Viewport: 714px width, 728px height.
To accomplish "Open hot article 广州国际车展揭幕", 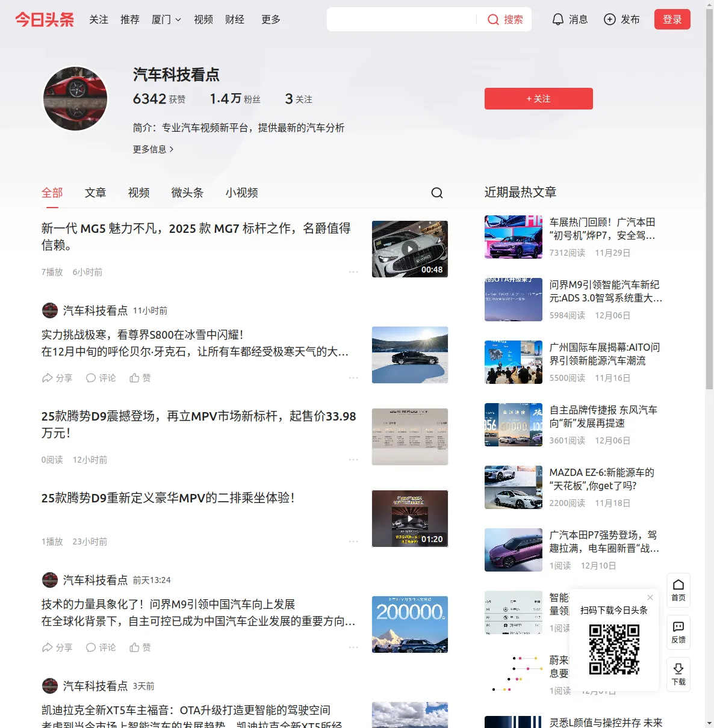I will click(605, 354).
